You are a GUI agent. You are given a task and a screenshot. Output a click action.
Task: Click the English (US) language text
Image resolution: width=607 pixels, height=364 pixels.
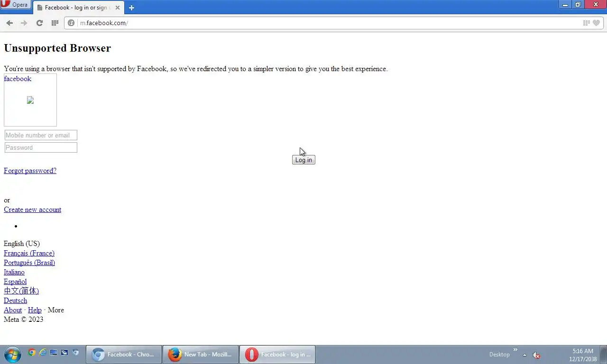[x=22, y=244]
